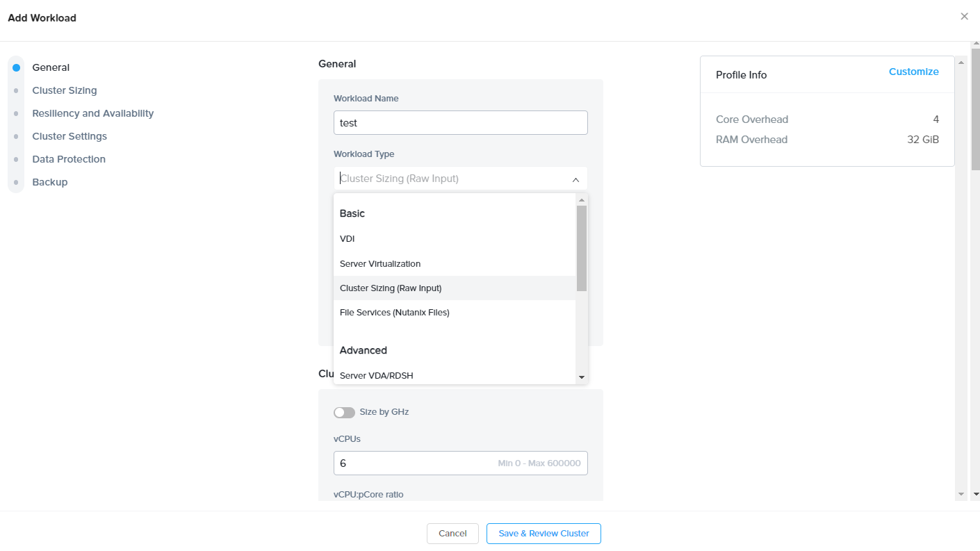The width and height of the screenshot is (980, 551).
Task: Go to the "Data Protection" step
Action: 68,158
